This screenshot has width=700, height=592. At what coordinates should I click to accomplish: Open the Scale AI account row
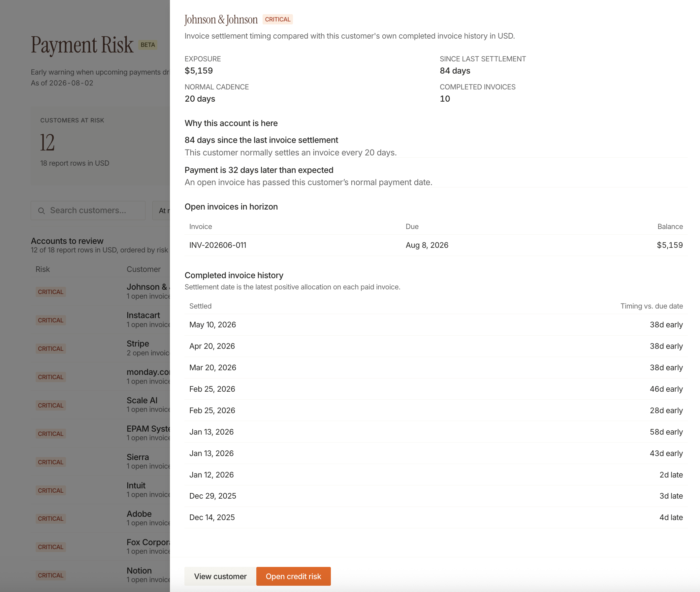(101, 405)
